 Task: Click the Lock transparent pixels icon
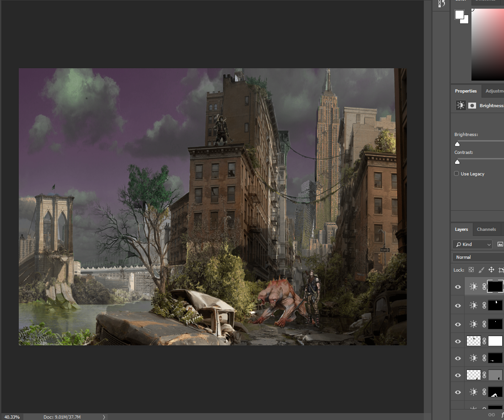(x=471, y=270)
